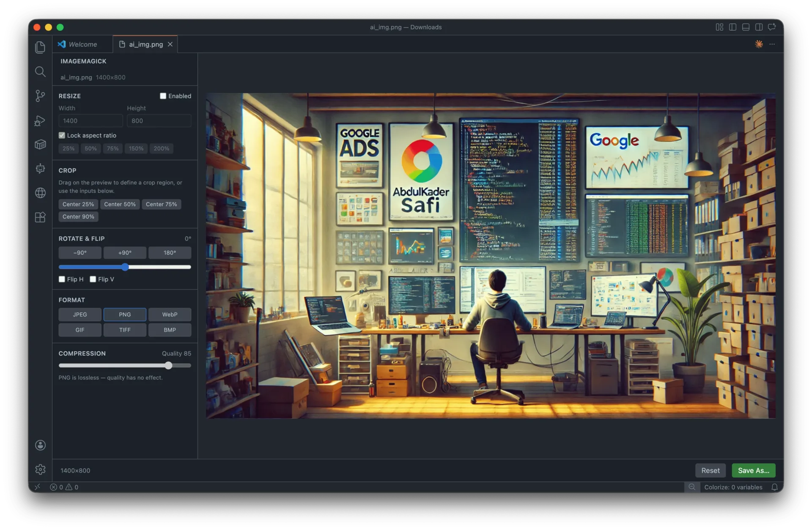The width and height of the screenshot is (812, 530).
Task: Click the remote window status bar icon
Action: [x=37, y=487]
